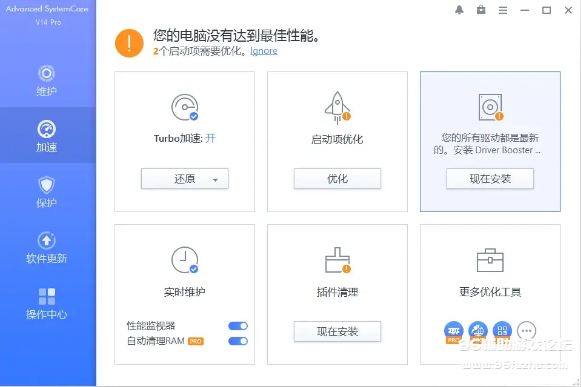
Task: Click the PRO badge beside 自动清理RAM
Action: click(x=196, y=341)
